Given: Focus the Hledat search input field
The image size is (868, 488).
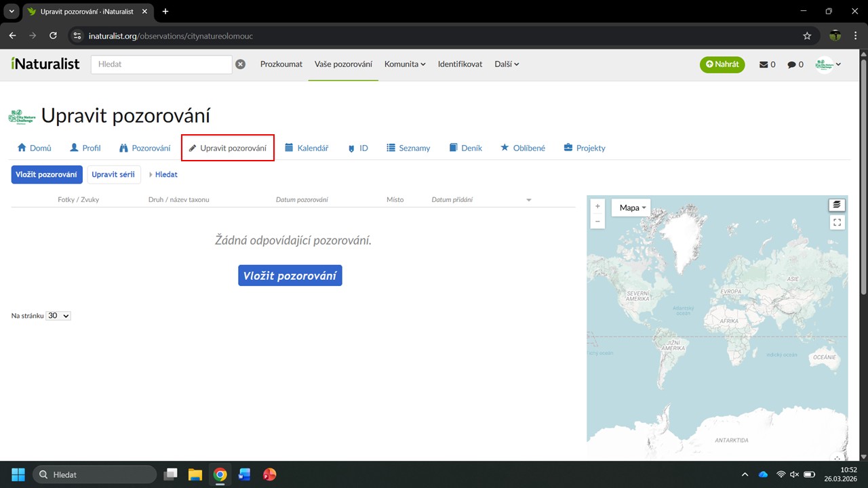Looking at the screenshot, I should pyautogui.click(x=161, y=64).
